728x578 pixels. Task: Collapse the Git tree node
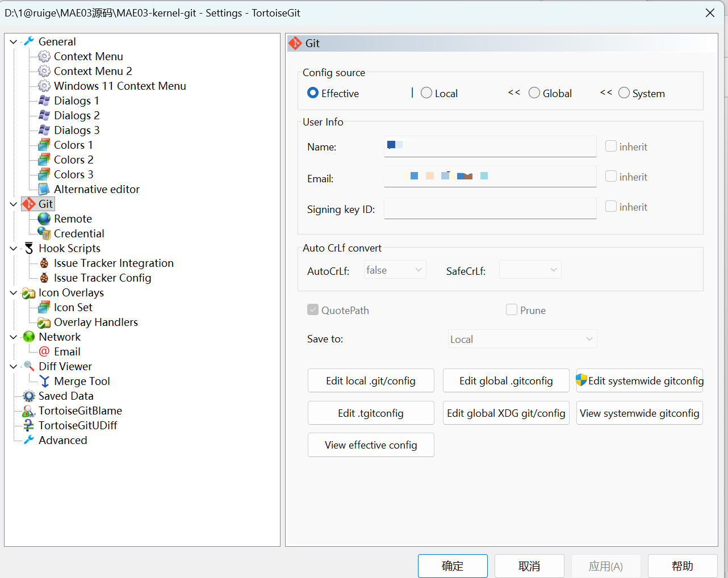tap(14, 204)
